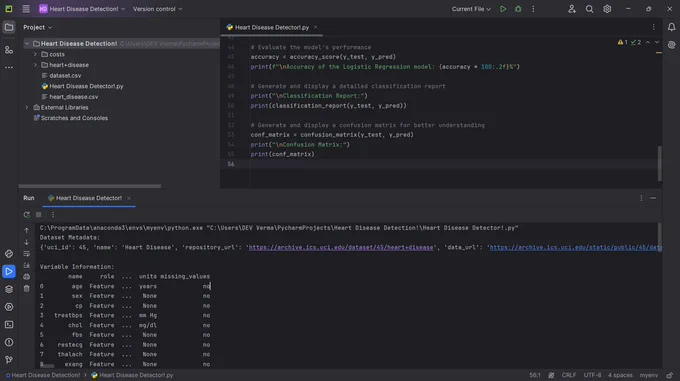Open the Project tool window icon

coord(9,27)
